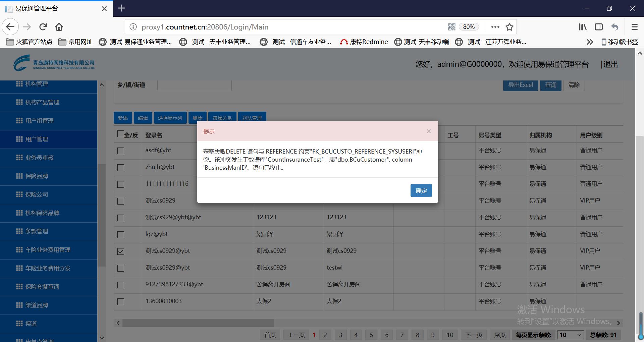Check the box for asdf@ybt row

[121, 151]
